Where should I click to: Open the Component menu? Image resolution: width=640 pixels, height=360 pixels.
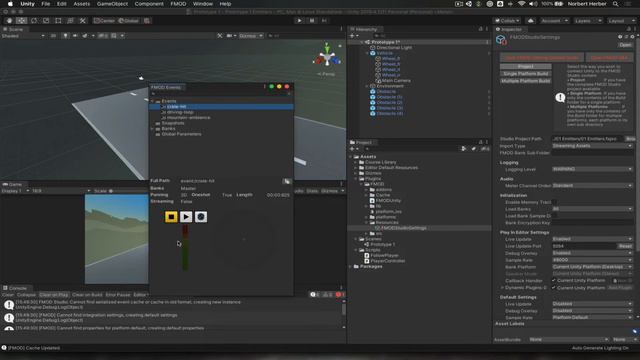(149, 4)
